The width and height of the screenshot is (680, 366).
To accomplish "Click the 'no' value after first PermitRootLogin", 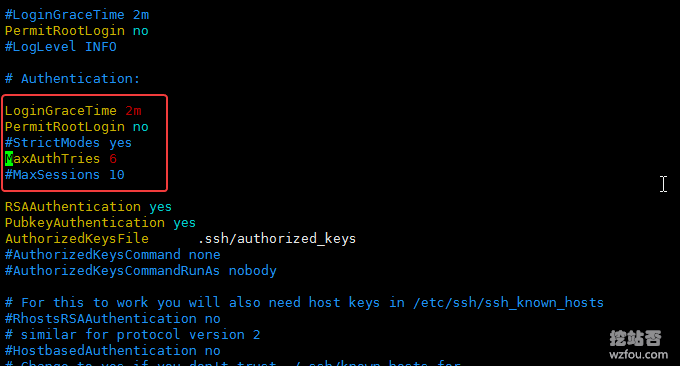I will tap(141, 31).
